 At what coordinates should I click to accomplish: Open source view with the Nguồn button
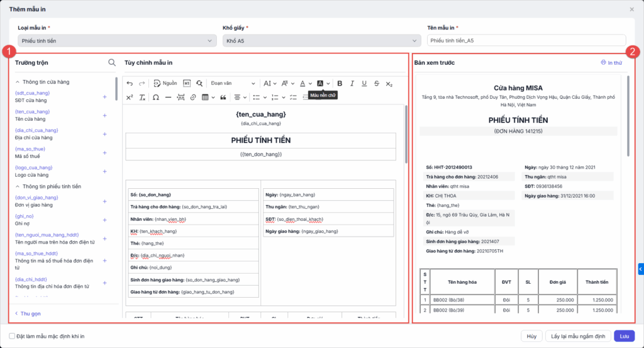(165, 84)
